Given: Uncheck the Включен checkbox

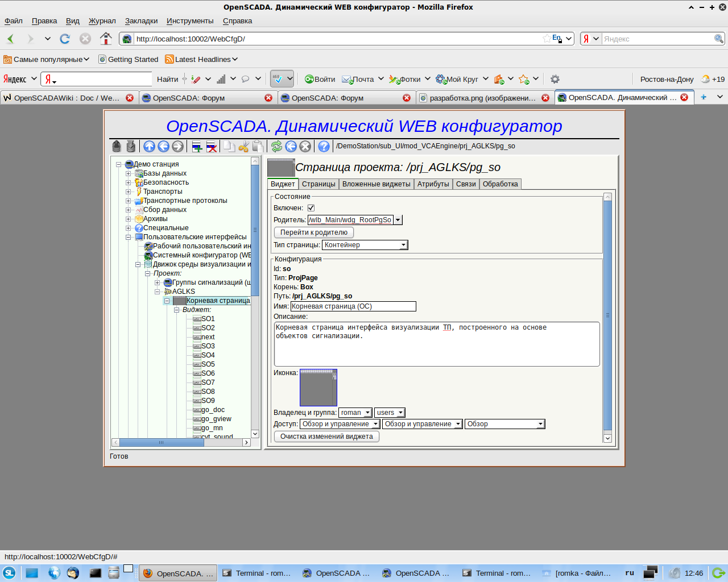Looking at the screenshot, I should [x=311, y=208].
